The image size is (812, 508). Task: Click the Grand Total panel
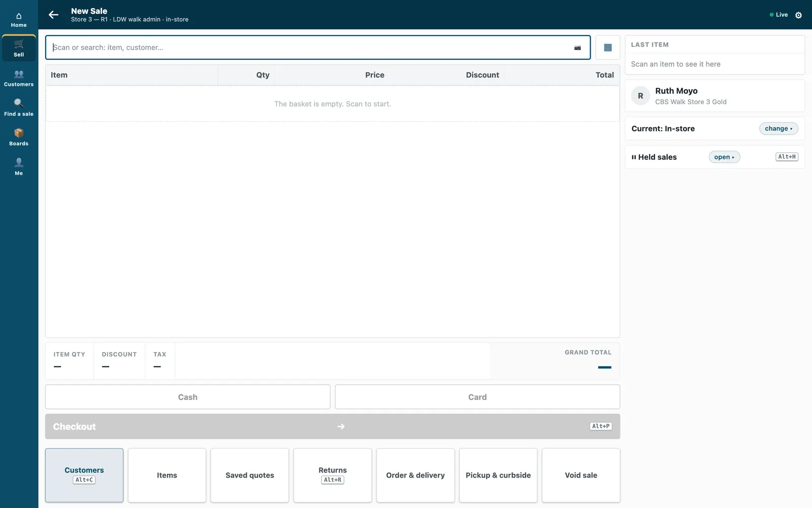[x=555, y=361]
